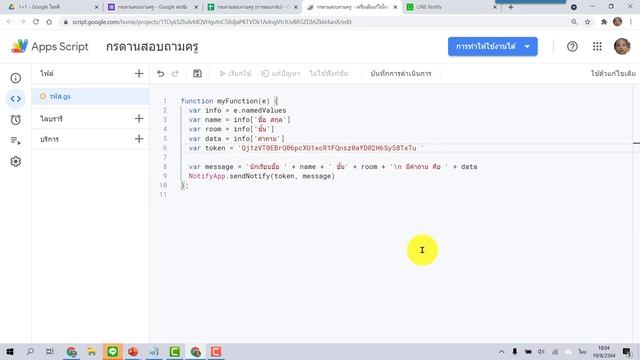
Task: Add a library with plus icon
Action: tap(139, 118)
